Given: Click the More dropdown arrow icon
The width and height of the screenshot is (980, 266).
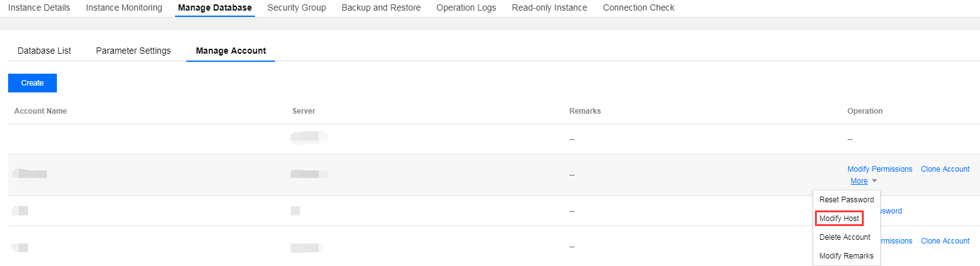Looking at the screenshot, I should tap(874, 181).
